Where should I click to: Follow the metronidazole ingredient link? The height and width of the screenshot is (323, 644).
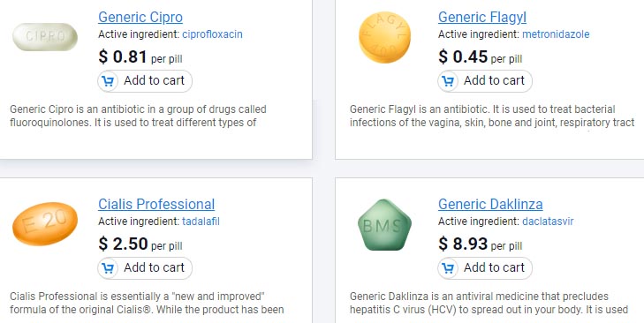(x=556, y=34)
